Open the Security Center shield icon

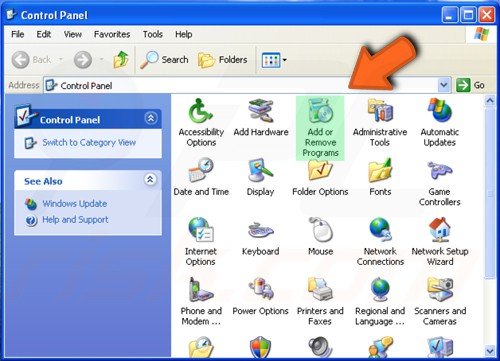click(x=260, y=347)
